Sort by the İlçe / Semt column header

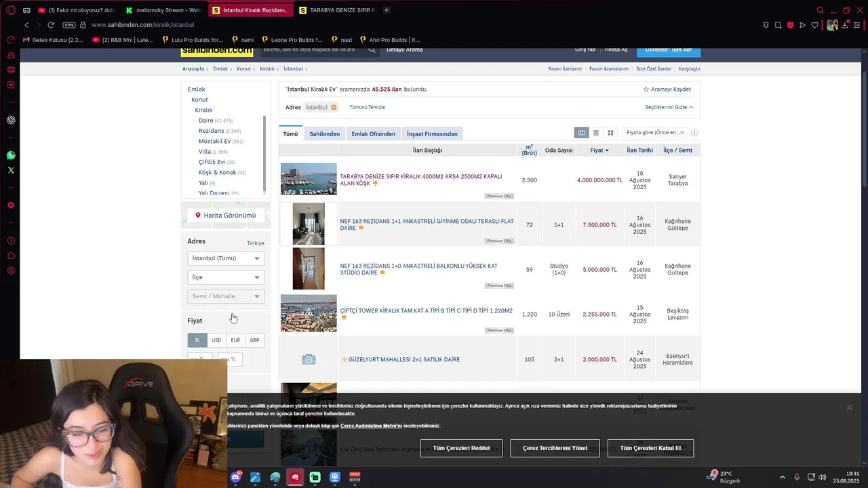pyautogui.click(x=677, y=150)
